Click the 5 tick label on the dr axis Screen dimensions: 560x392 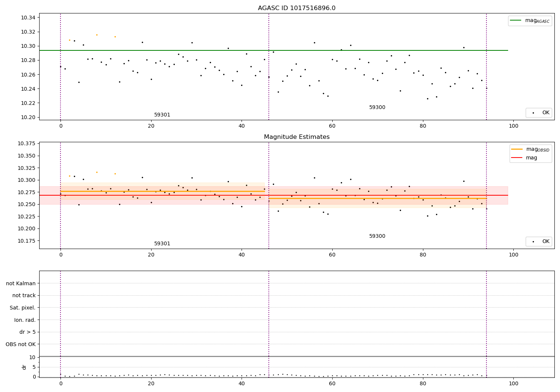pyautogui.click(x=34, y=367)
